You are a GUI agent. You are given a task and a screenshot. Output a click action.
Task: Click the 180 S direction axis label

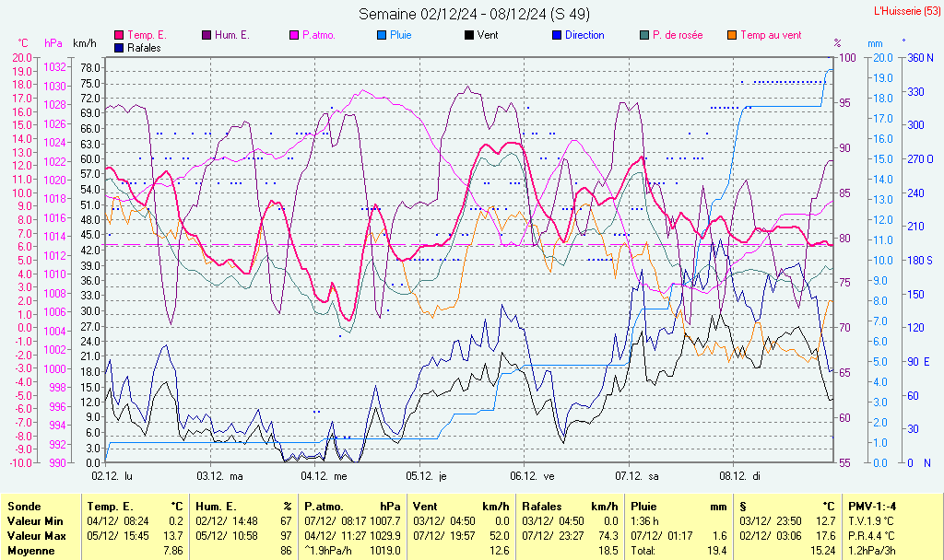pyautogui.click(x=921, y=261)
